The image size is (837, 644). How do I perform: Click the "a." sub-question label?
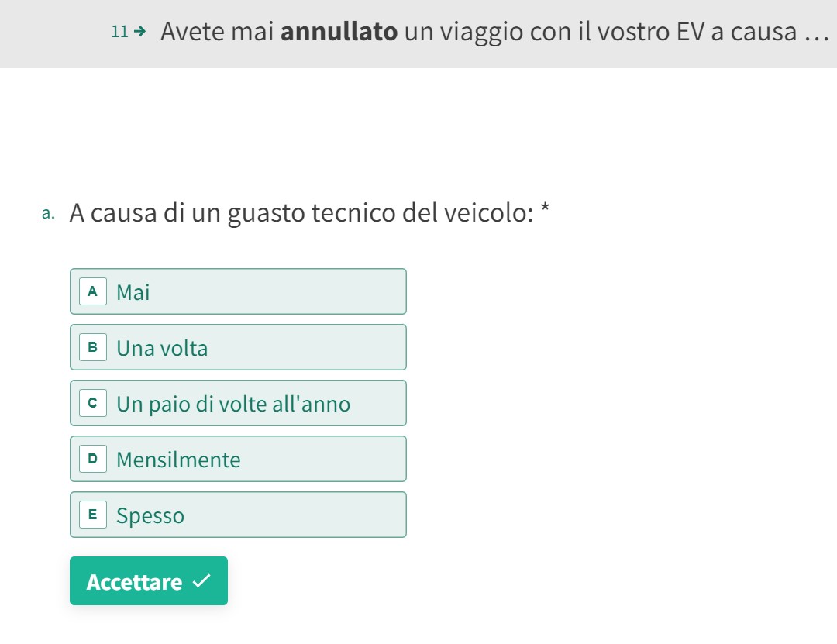[x=49, y=213]
